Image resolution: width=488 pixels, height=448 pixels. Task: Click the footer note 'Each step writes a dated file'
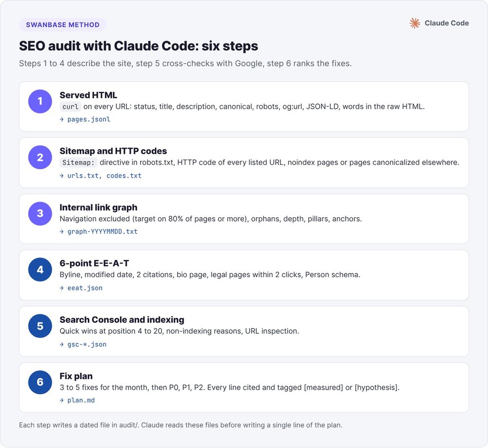click(181, 425)
